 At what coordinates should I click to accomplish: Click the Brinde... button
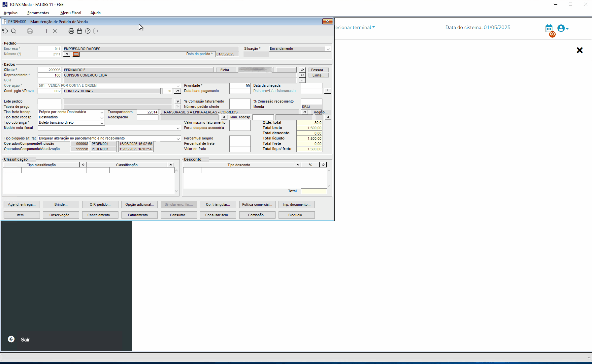coord(61,204)
